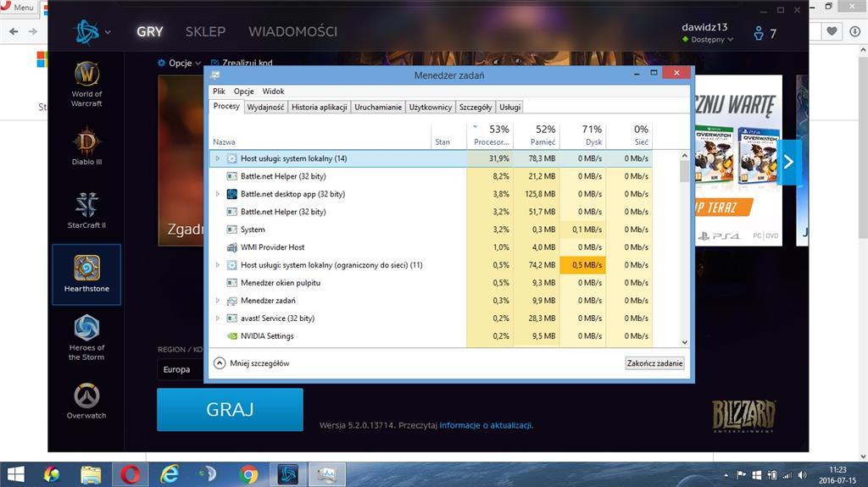Open the Europa region dropdown

coord(181,369)
